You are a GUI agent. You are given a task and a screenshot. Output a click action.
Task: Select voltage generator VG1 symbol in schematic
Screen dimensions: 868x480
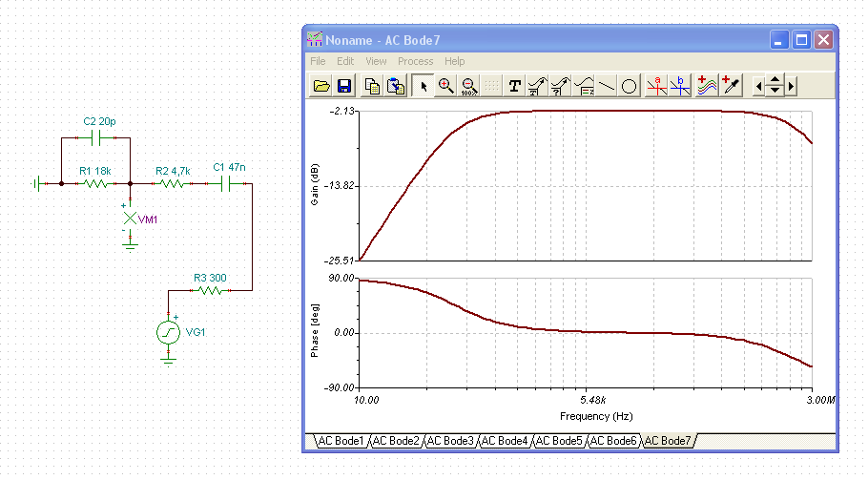168,333
